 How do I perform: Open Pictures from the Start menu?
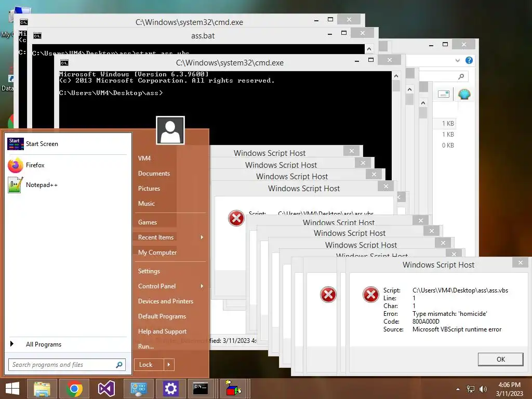(x=149, y=188)
